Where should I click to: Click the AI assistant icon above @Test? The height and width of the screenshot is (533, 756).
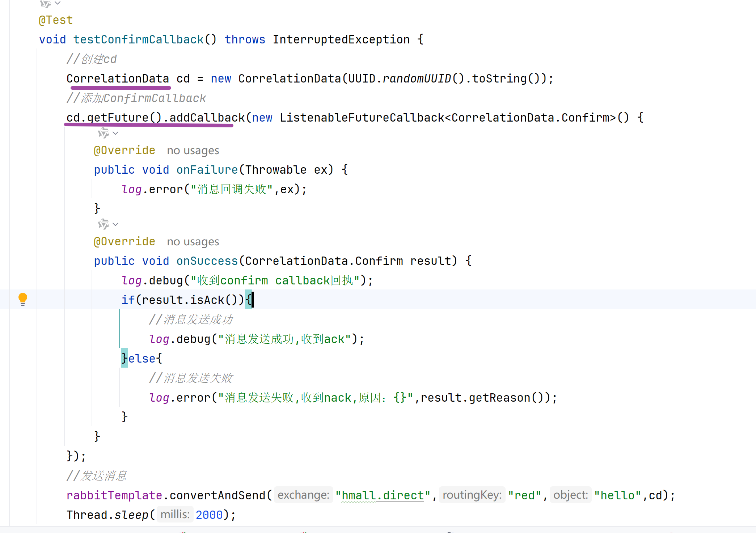[45, 4]
